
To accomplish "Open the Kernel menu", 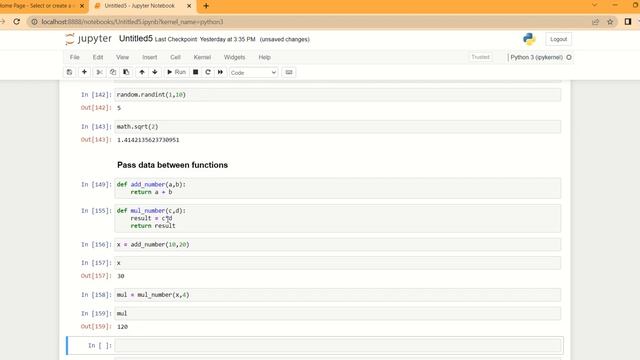I will click(x=202, y=57).
